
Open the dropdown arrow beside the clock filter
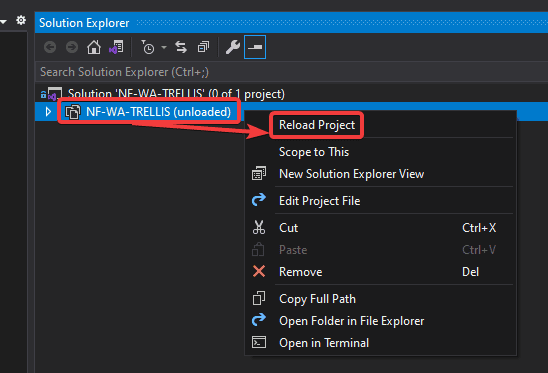pyautogui.click(x=164, y=47)
